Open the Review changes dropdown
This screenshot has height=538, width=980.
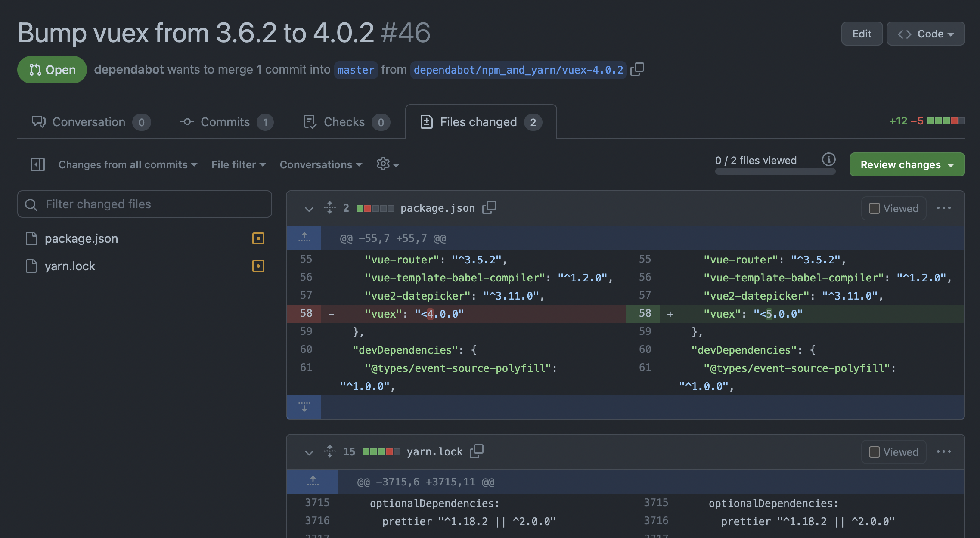click(907, 164)
